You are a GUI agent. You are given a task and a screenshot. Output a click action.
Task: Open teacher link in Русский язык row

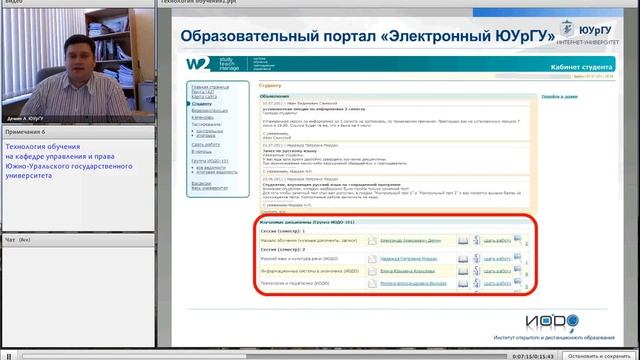409,259
